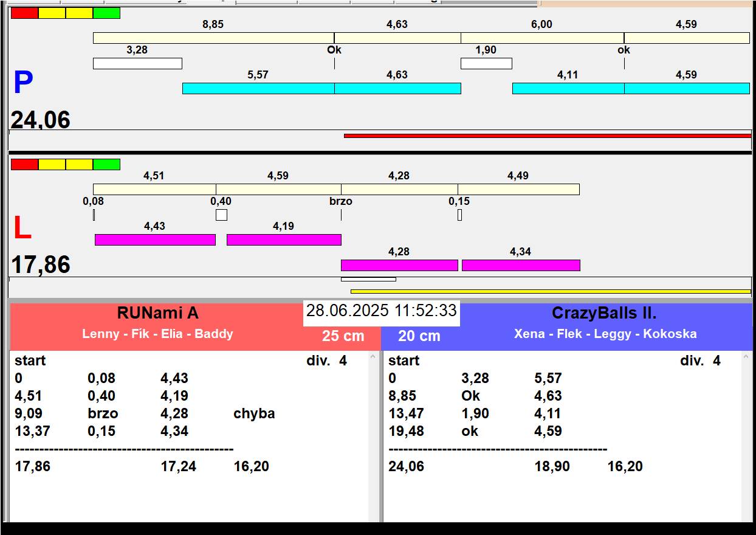Viewport: 756px width, 535px height.
Task: Click the red start light in lane P
Action: [x=24, y=13]
